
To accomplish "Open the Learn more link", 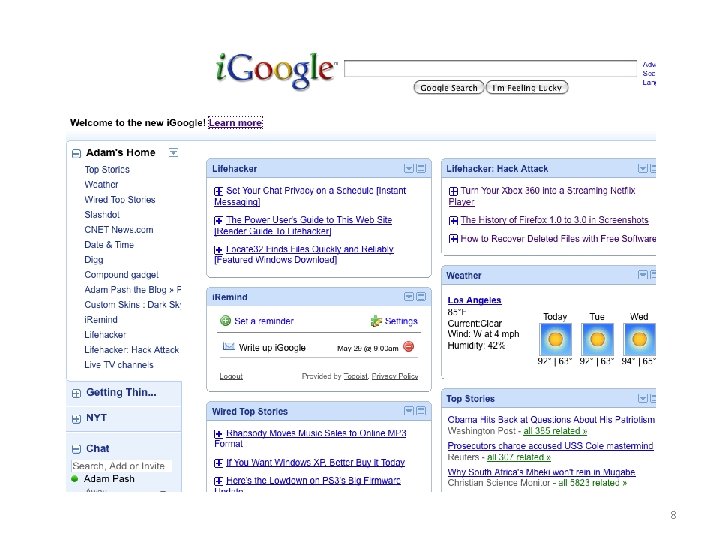I will (236, 123).
